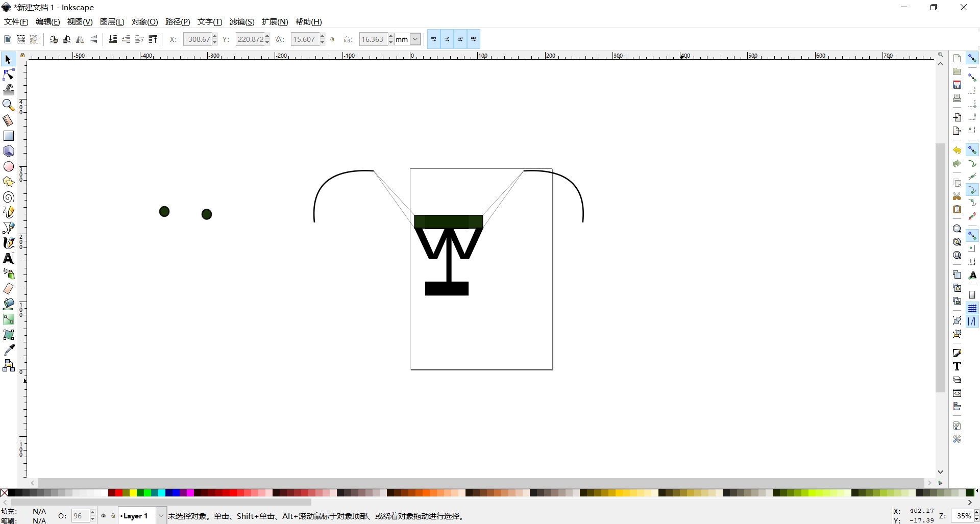The image size is (980, 524).
Task: Select the Dropper color picker tool
Action: tap(8, 350)
